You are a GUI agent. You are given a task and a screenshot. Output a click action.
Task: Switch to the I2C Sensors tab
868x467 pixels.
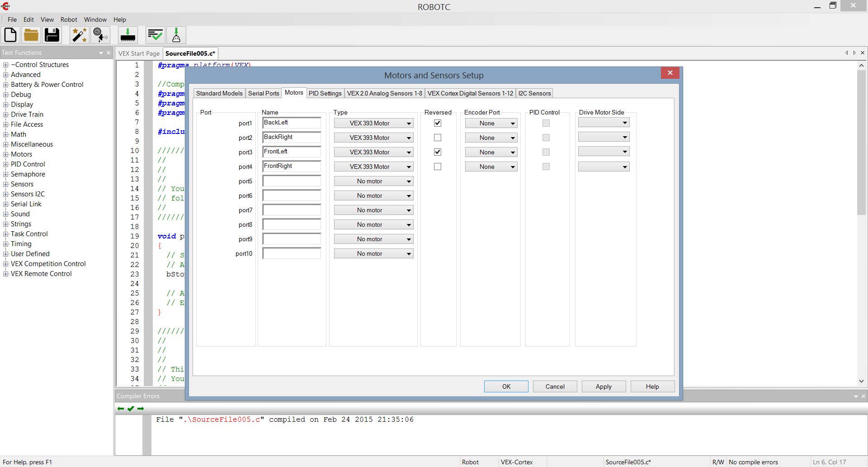[534, 93]
